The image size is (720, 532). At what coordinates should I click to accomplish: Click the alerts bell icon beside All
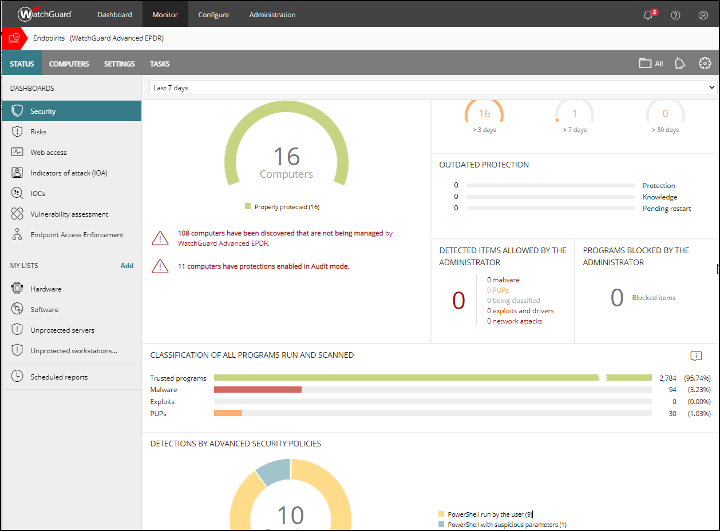coord(680,63)
